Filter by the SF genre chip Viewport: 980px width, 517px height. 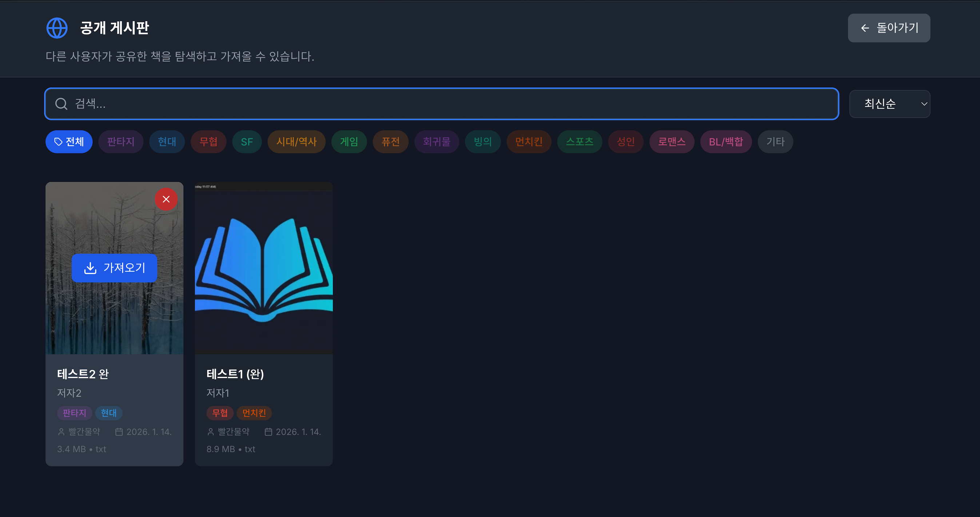[247, 142]
